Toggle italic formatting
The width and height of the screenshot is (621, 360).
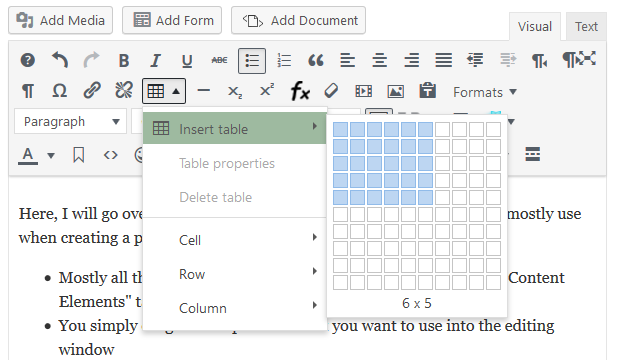(155, 61)
